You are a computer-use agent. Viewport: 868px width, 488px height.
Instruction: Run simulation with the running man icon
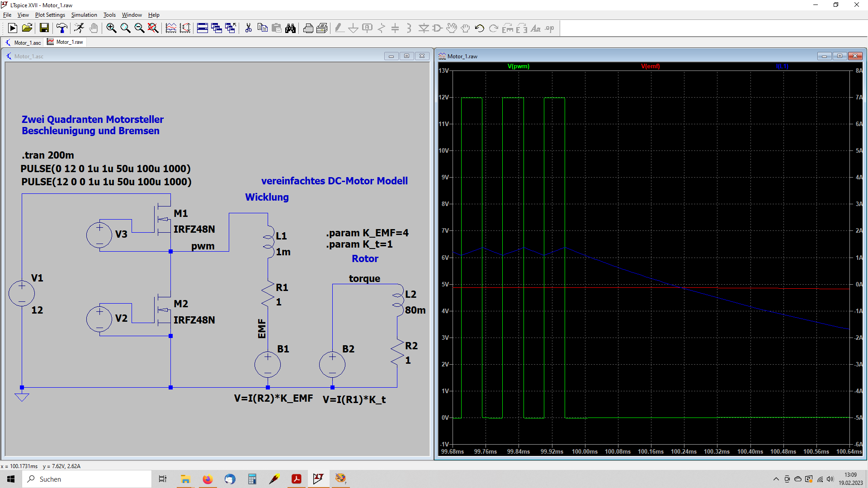pyautogui.click(x=79, y=28)
